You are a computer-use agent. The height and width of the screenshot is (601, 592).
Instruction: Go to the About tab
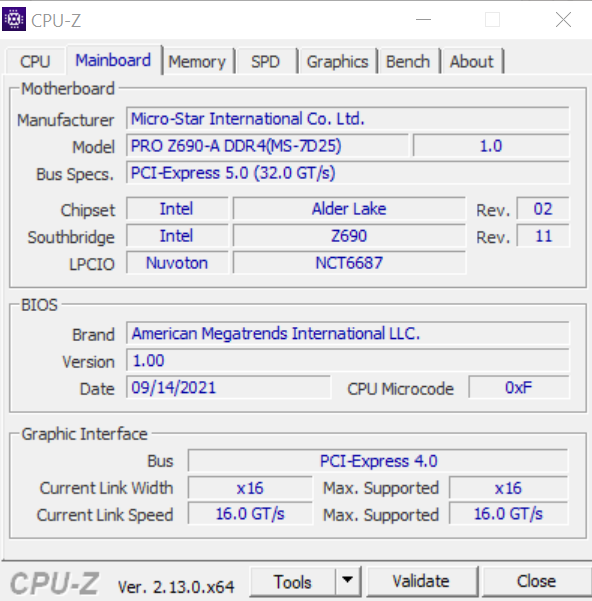[472, 62]
